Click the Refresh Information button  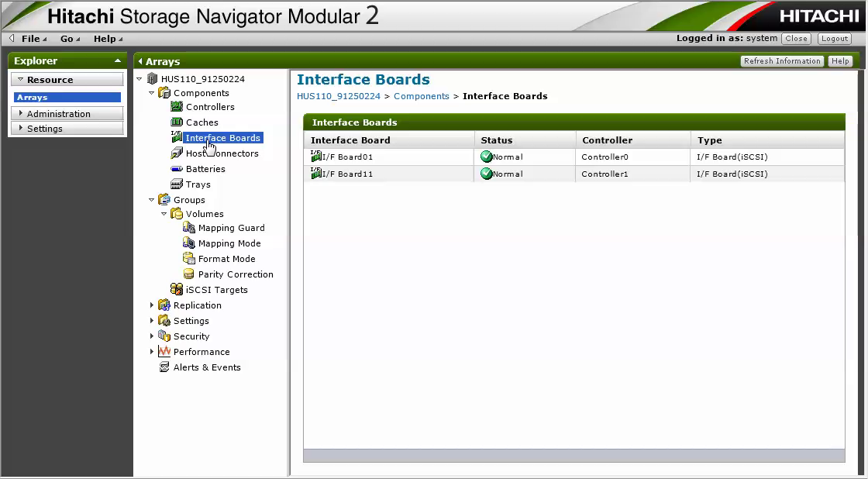click(x=782, y=61)
